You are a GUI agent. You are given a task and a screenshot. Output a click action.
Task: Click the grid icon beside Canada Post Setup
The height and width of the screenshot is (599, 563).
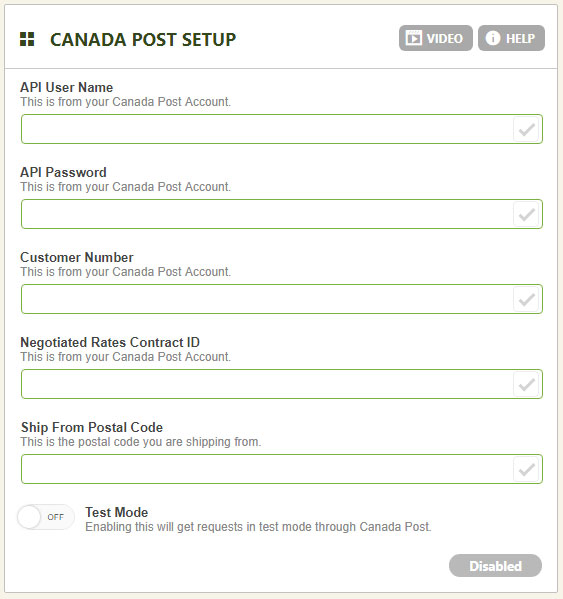point(27,39)
